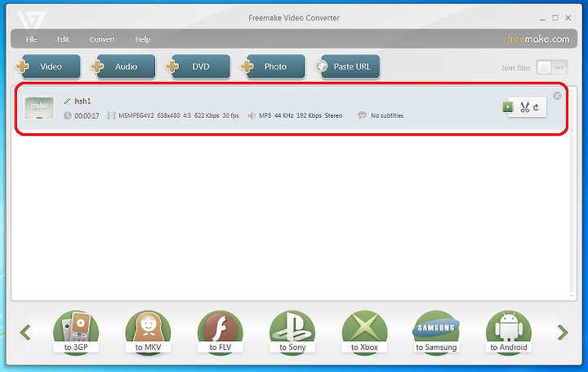The height and width of the screenshot is (372, 588).
Task: Visit the freemake.com link
Action: click(538, 38)
